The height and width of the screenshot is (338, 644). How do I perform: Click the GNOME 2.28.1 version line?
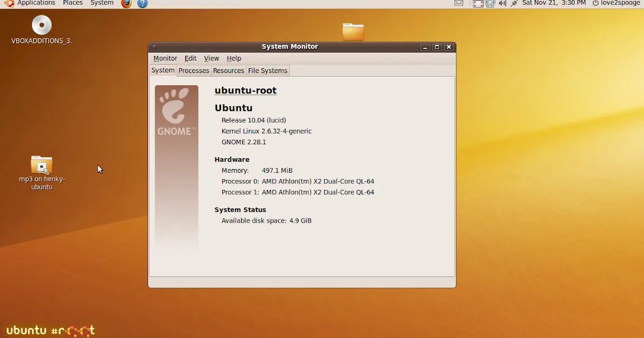(x=244, y=142)
